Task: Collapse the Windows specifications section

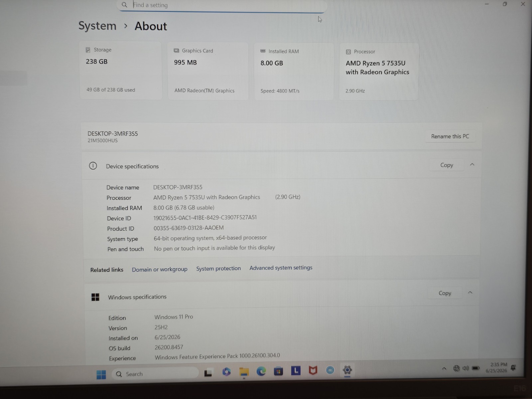Action: (470, 293)
